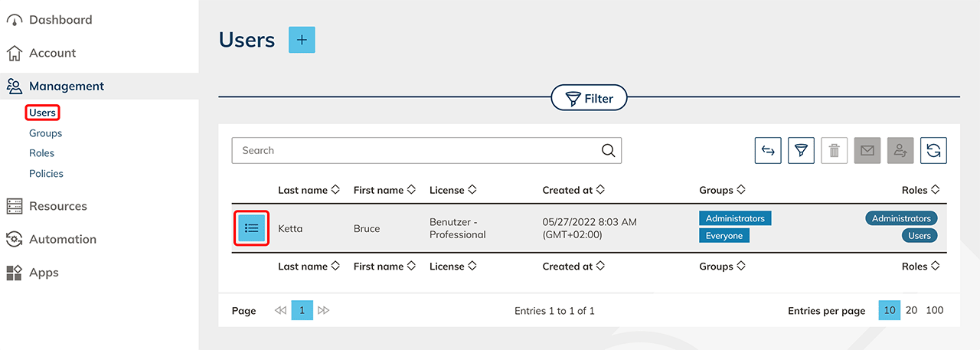Open the action menu for user Ketta
Image resolution: width=980 pixels, height=350 pixels.
click(x=252, y=228)
